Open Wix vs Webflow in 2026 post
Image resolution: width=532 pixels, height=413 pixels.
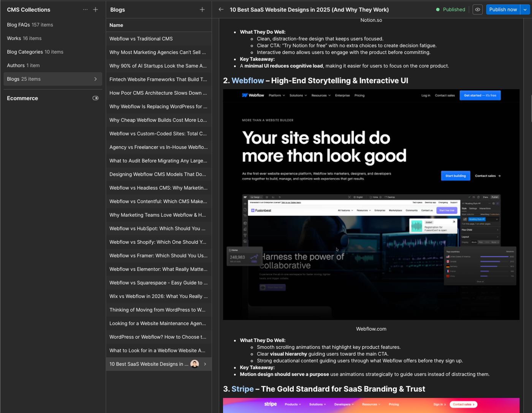click(x=159, y=296)
